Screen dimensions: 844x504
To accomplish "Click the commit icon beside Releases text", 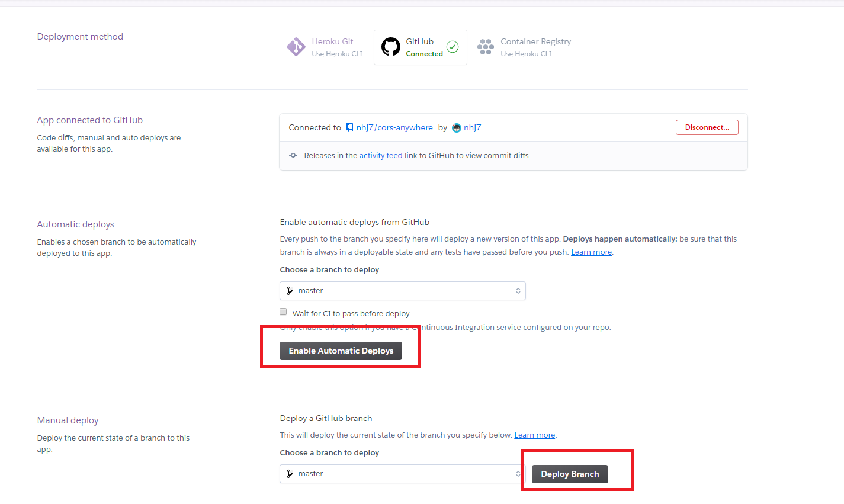I will tap(293, 155).
